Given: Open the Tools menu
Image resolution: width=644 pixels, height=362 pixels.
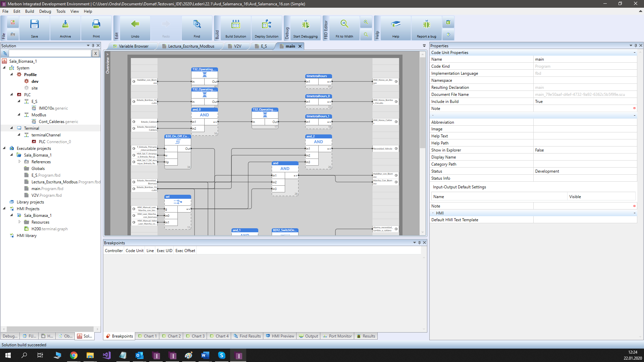Looking at the screenshot, I should click(x=61, y=11).
